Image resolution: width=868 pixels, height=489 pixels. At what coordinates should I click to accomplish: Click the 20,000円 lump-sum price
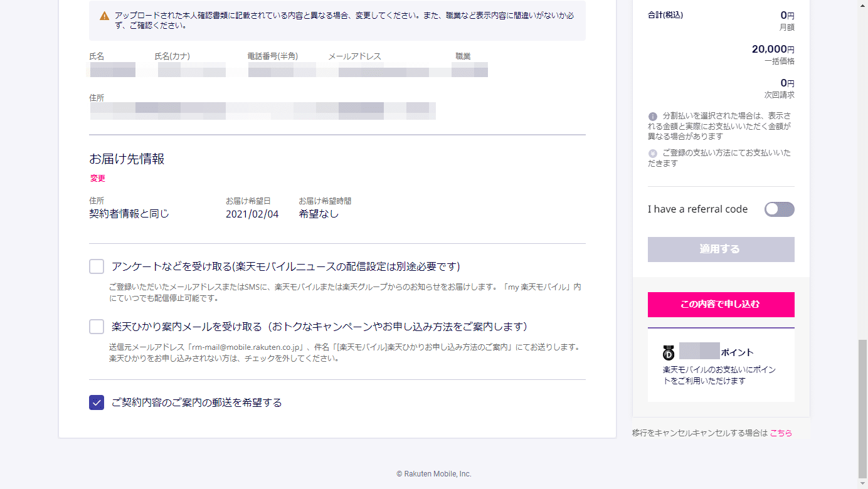point(773,50)
